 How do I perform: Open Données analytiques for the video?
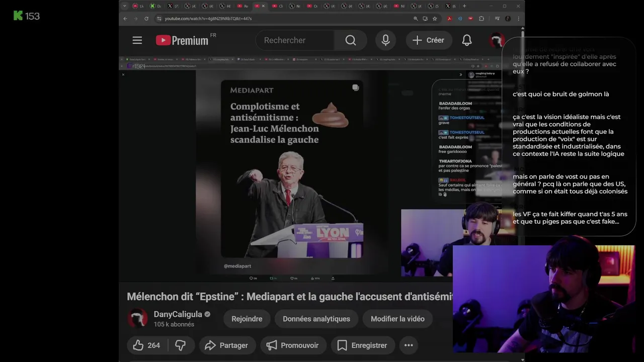coord(316,319)
